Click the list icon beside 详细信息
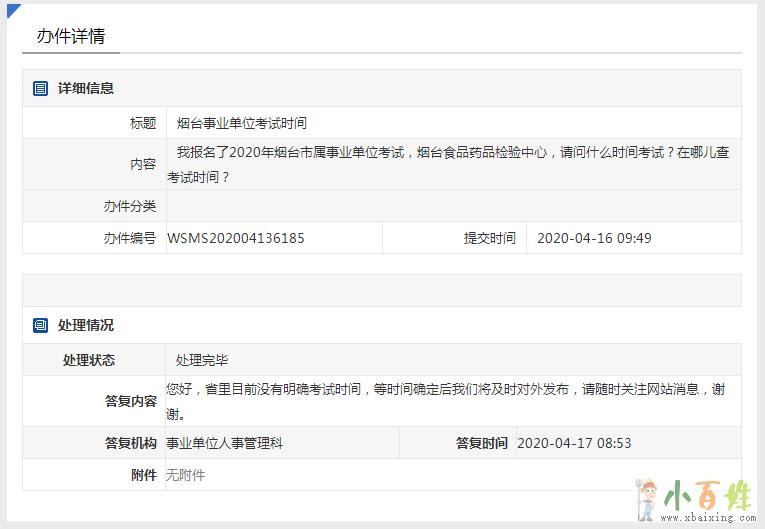 41,89
